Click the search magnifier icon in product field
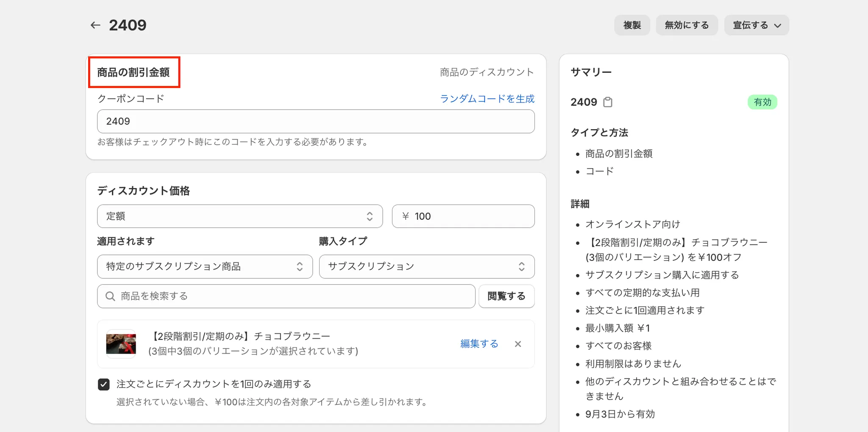Image resolution: width=868 pixels, height=432 pixels. click(110, 296)
